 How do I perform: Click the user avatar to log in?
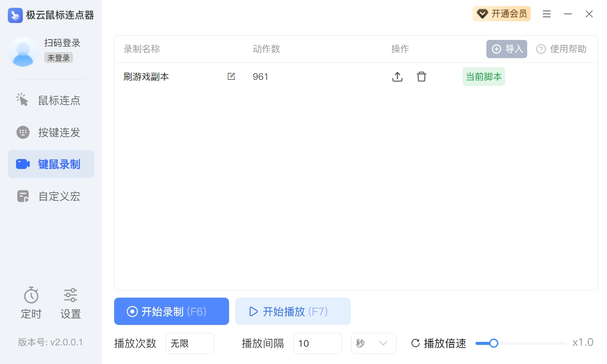click(23, 52)
